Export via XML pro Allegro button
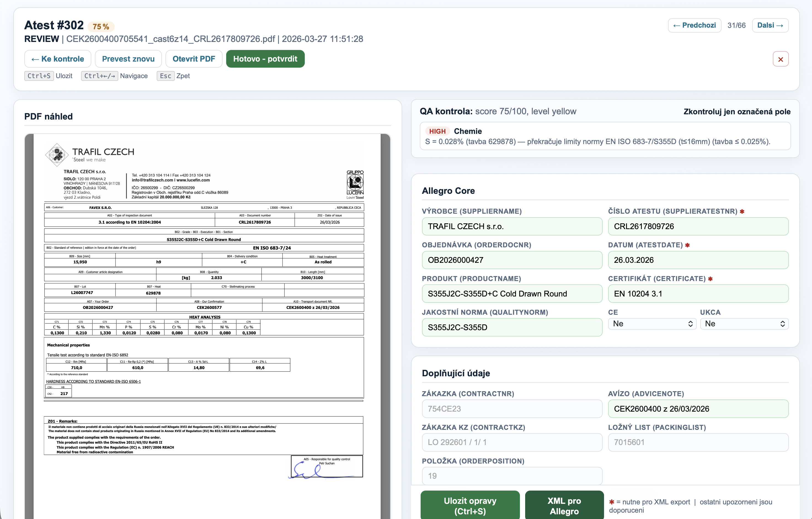812x519 pixels. (x=564, y=505)
